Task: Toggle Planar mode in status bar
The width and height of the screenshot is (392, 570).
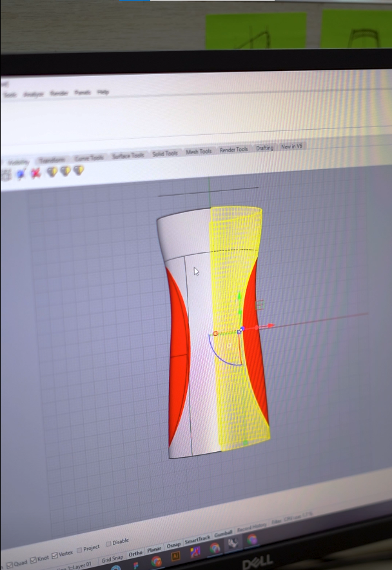Action: (x=154, y=549)
